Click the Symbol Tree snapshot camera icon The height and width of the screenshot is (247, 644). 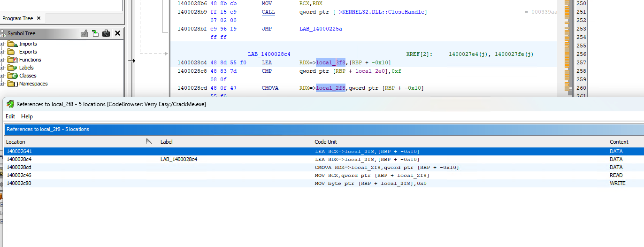106,33
